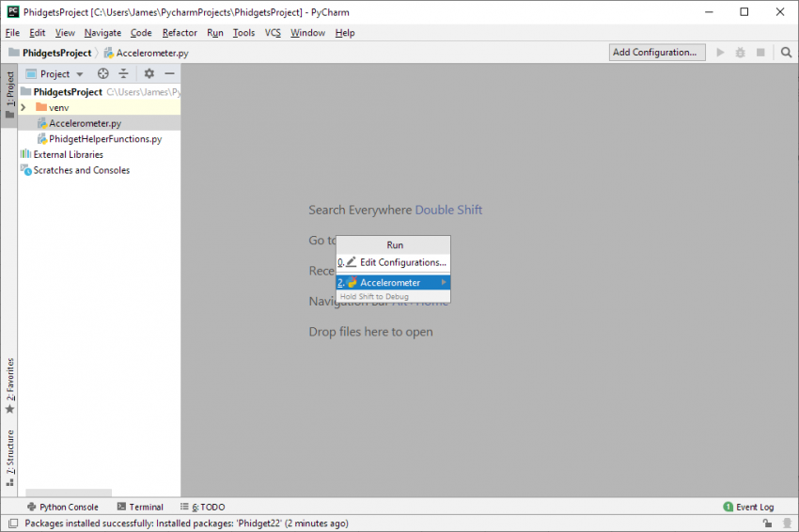
Task: Open Project panel settings gear
Action: tap(149, 74)
